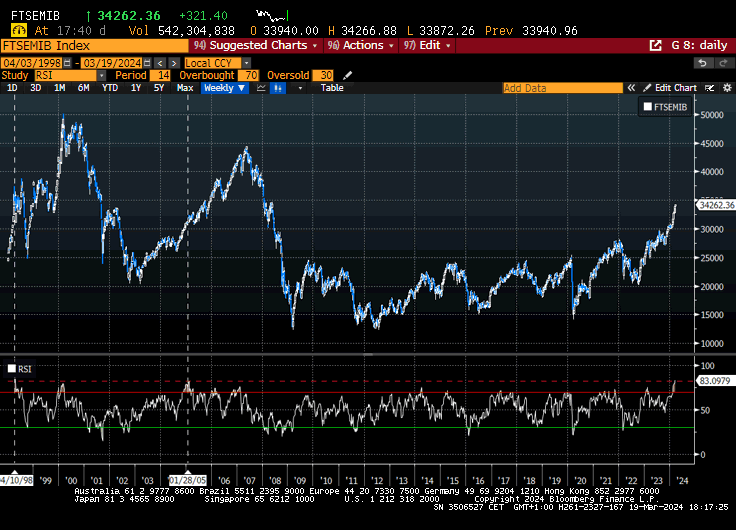The height and width of the screenshot is (530, 736).
Task: Click the FTSEMIB ticker header text
Action: pyautogui.click(x=36, y=16)
